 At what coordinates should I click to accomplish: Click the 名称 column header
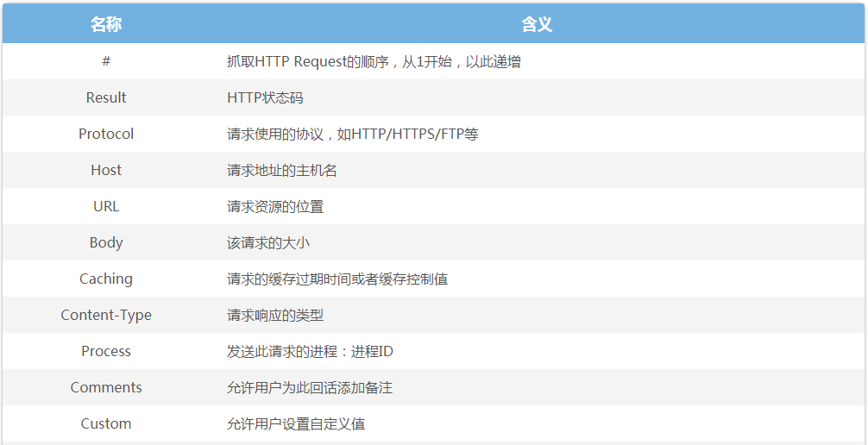(106, 24)
